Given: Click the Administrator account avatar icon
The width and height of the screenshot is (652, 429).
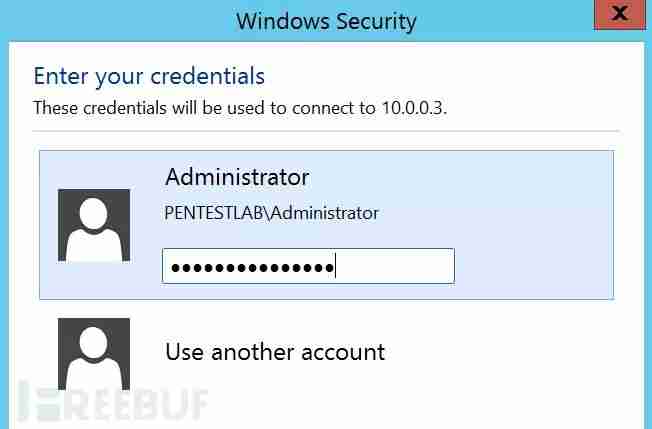Looking at the screenshot, I should tap(94, 225).
